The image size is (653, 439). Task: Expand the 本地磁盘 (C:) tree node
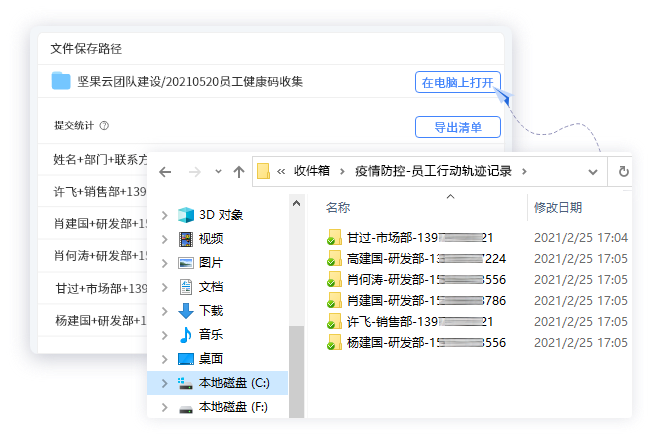click(x=164, y=383)
